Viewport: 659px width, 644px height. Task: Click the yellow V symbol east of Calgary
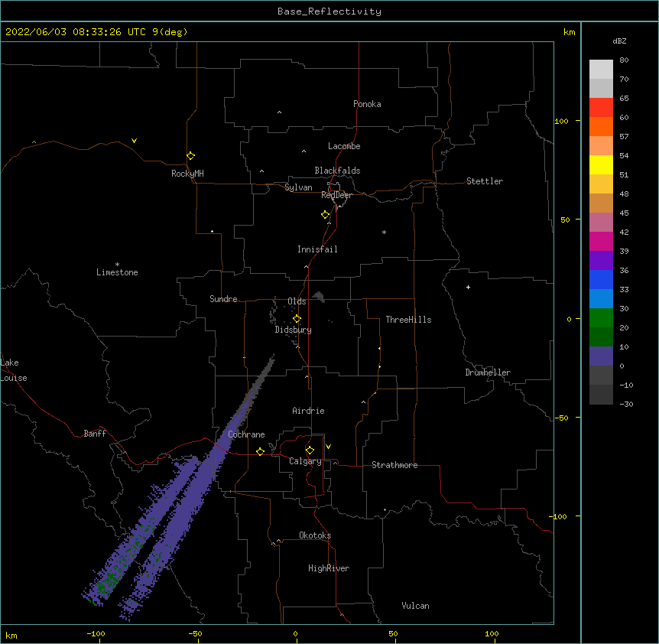coord(328,447)
